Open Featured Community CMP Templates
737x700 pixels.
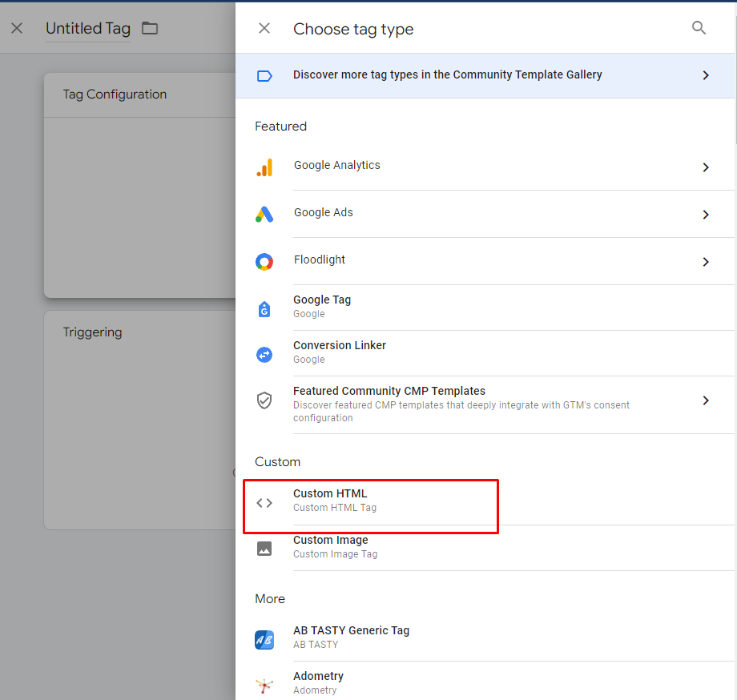(485, 405)
